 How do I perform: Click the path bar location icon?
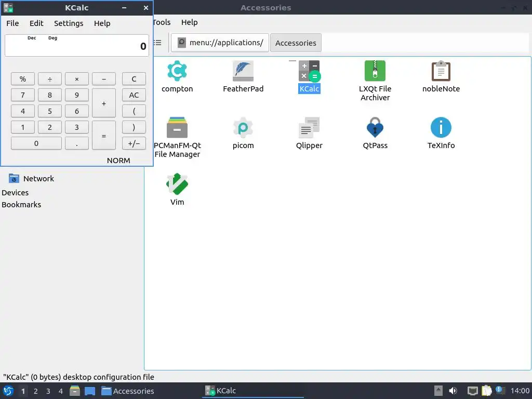181,43
